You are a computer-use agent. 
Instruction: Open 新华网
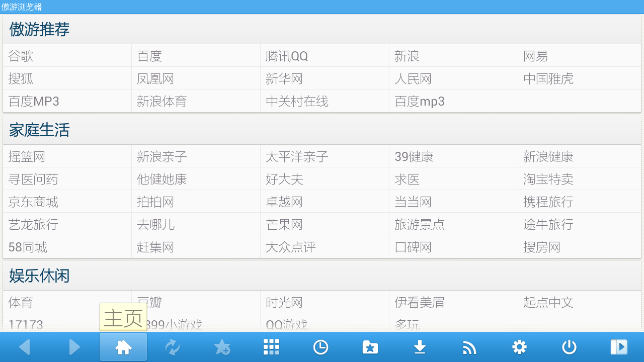(284, 78)
